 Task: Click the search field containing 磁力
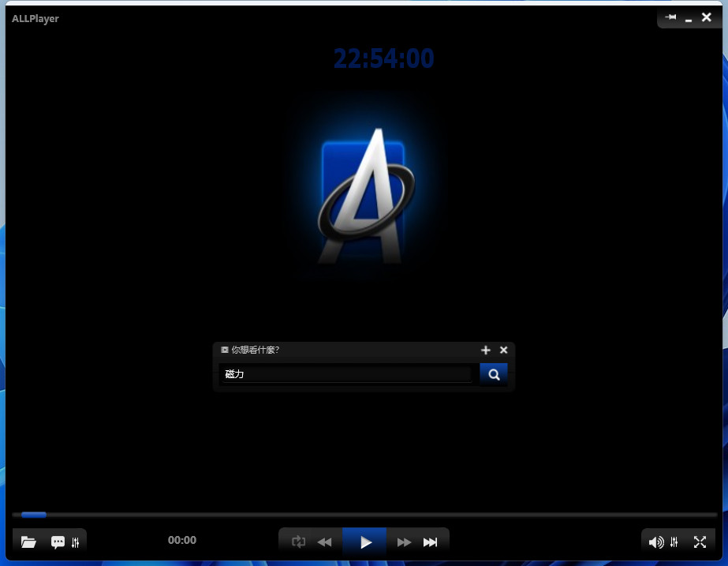[x=346, y=374]
